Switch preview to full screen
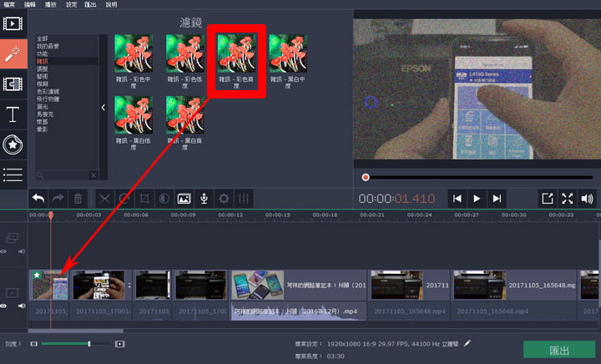This screenshot has height=364, width=601. 568,199
